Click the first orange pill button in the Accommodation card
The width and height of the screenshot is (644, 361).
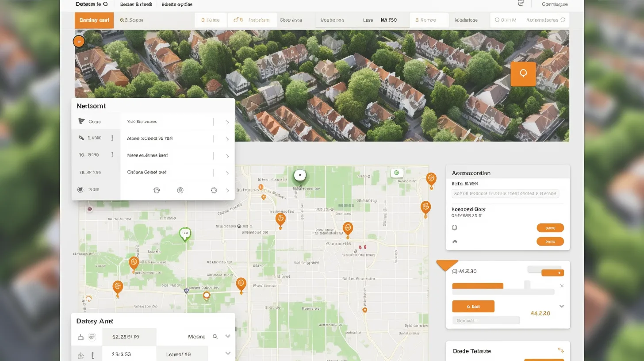click(550, 228)
